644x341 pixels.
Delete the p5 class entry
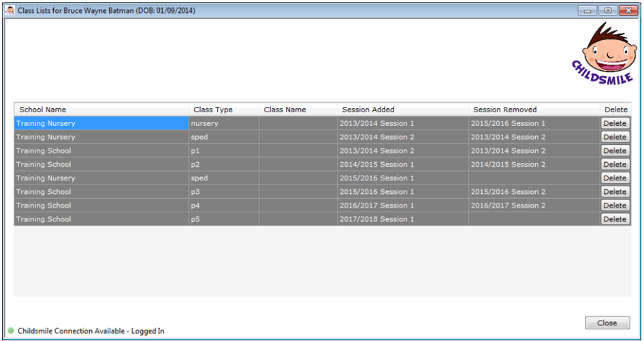pyautogui.click(x=615, y=219)
